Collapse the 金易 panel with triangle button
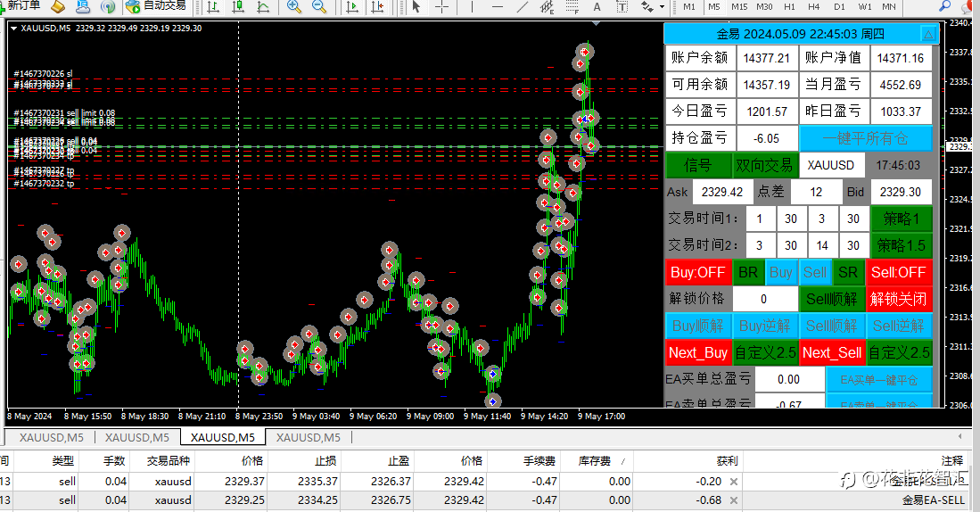The width and height of the screenshot is (980, 512). coord(929,35)
